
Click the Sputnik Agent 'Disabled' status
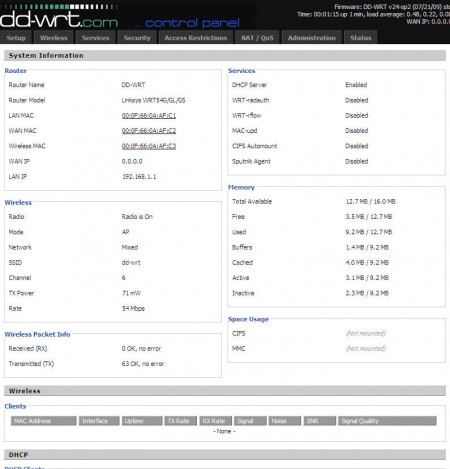(x=357, y=162)
